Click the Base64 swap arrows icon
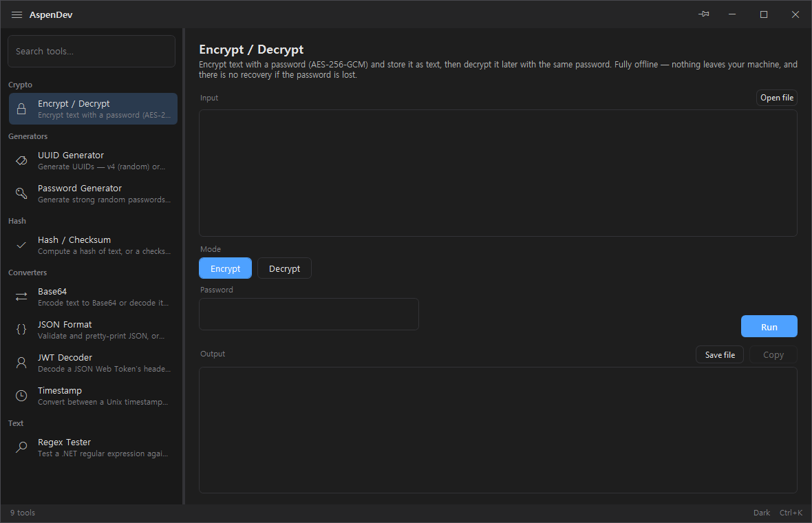Image resolution: width=812 pixels, height=523 pixels. click(21, 297)
